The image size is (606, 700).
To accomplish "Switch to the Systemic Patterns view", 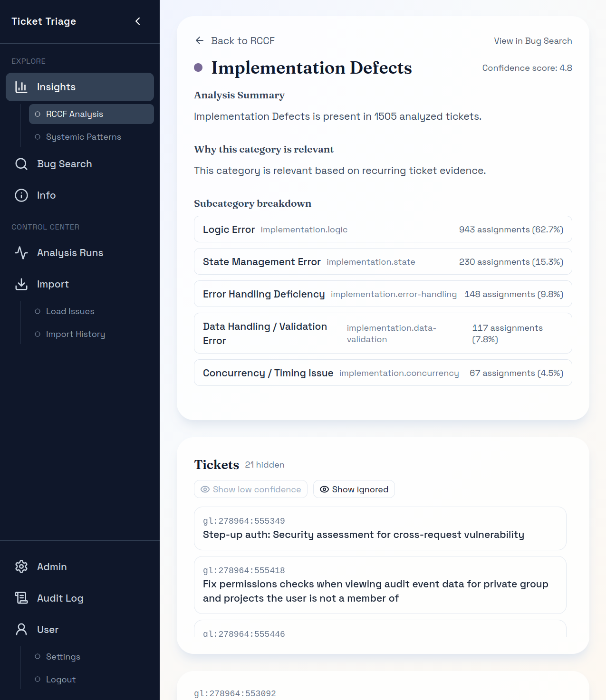I will click(83, 137).
